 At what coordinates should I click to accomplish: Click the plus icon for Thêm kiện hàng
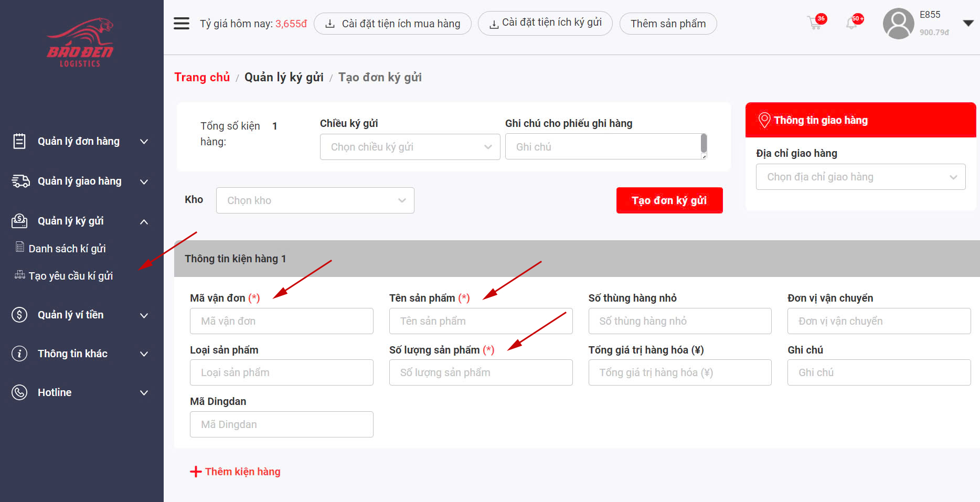click(196, 472)
